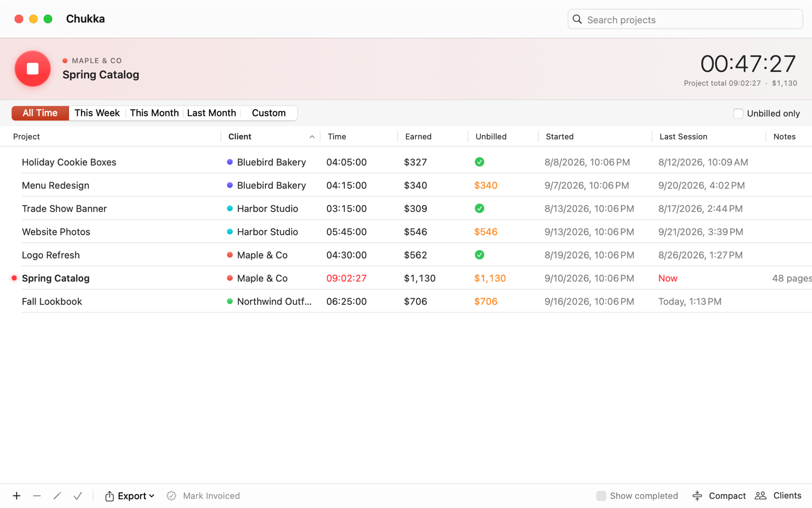Open the Clients panel
This screenshot has width=812, height=508.
(x=778, y=496)
